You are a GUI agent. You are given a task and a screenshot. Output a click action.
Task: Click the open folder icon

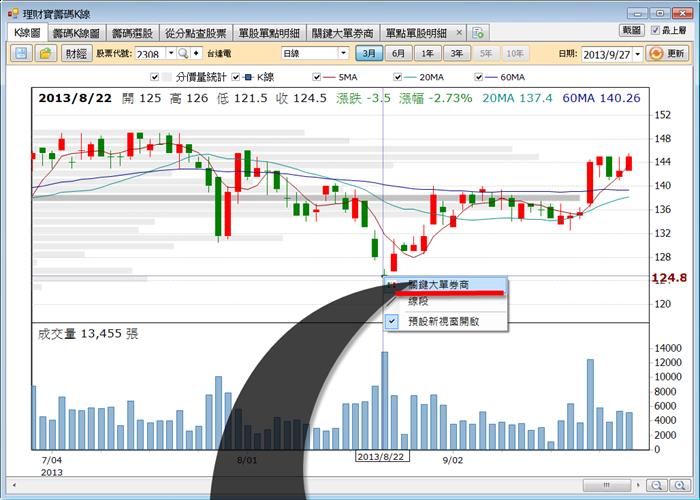coord(46,53)
